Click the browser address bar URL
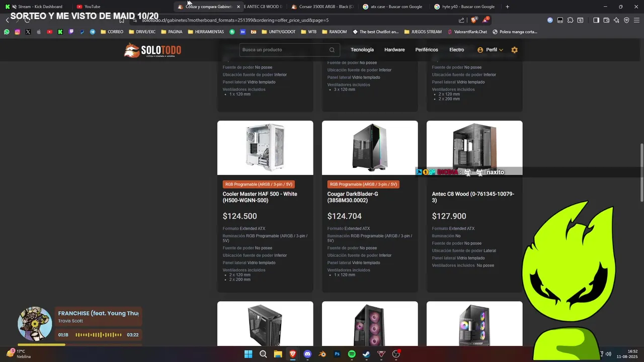Screen dimensions: 644x362 pyautogui.click(x=235, y=20)
